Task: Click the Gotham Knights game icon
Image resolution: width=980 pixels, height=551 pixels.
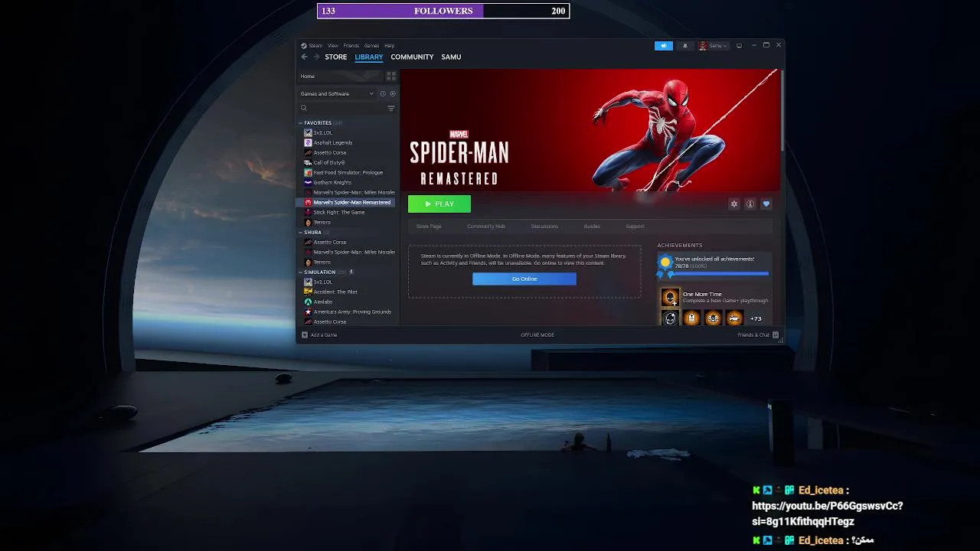Action: [x=308, y=182]
